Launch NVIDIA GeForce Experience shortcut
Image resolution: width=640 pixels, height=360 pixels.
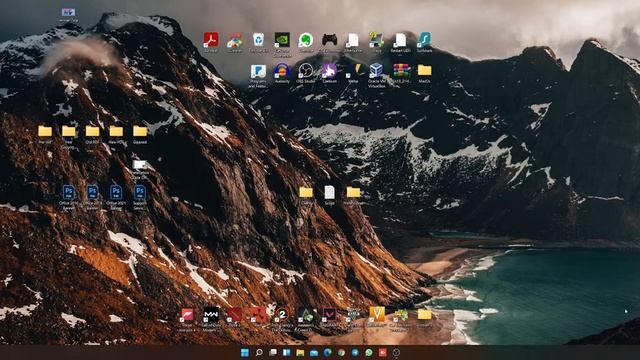pyautogui.click(x=282, y=40)
